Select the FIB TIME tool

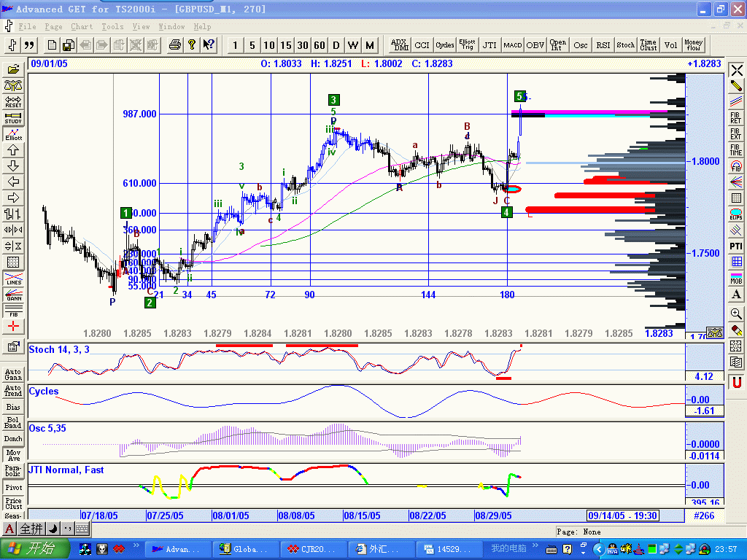point(736,150)
